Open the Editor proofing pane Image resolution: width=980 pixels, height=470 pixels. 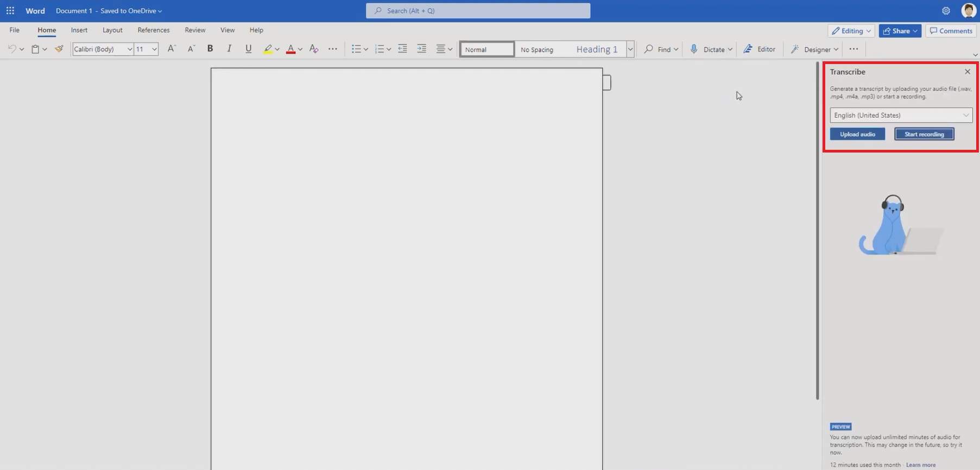(x=760, y=49)
